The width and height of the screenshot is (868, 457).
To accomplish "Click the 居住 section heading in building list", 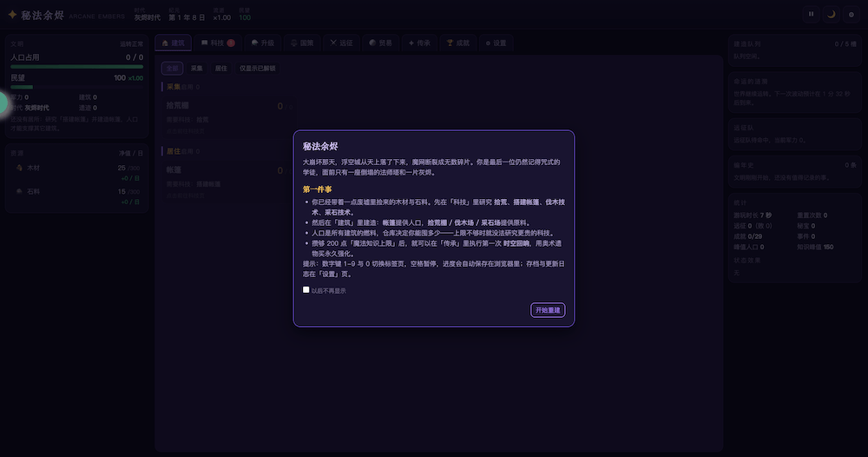I will 174,151.
